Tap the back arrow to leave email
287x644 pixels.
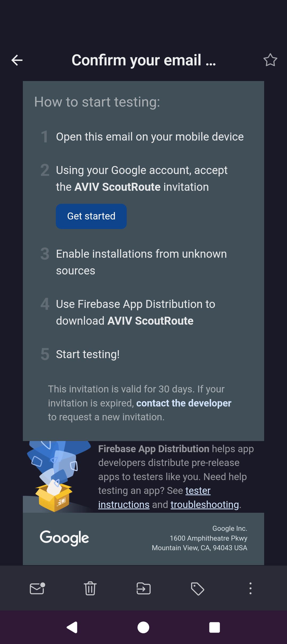coord(17,60)
